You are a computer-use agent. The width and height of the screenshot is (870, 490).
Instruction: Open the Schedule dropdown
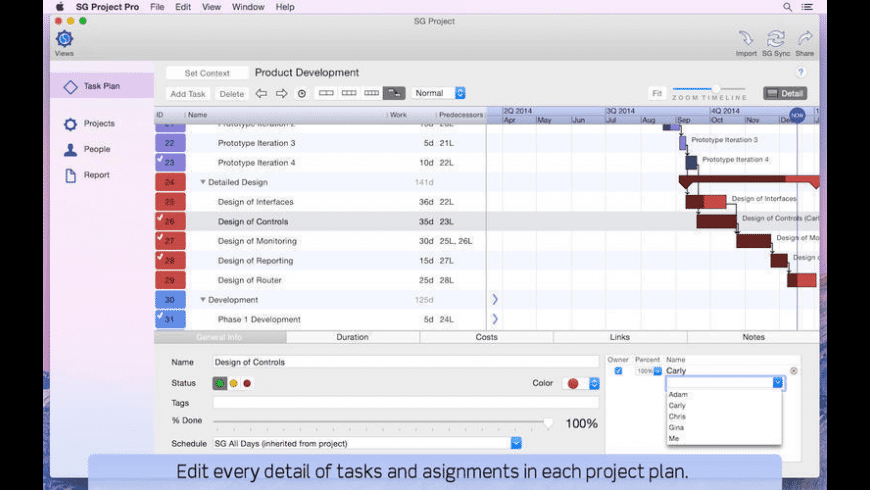click(516, 443)
